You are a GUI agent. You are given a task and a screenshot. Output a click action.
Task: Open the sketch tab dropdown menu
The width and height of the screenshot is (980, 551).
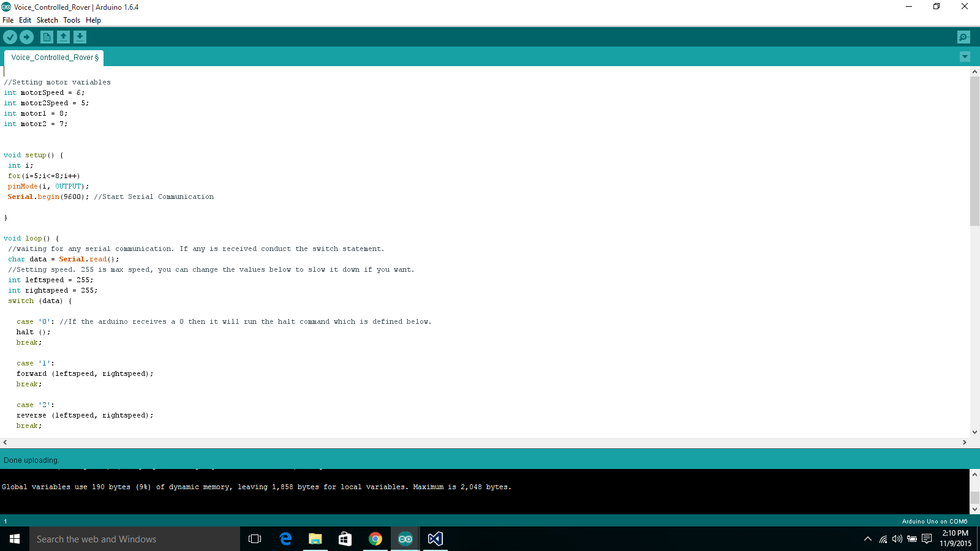[965, 56]
